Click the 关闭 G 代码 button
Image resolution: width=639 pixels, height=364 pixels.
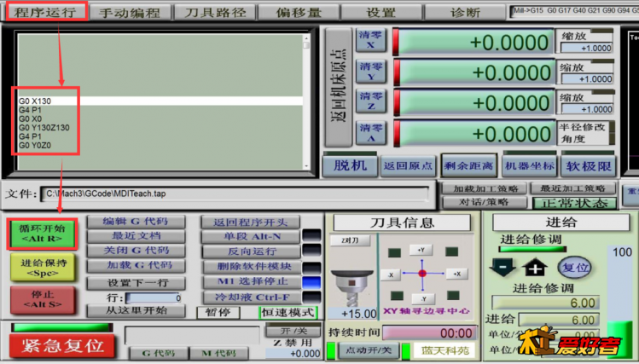[136, 251]
